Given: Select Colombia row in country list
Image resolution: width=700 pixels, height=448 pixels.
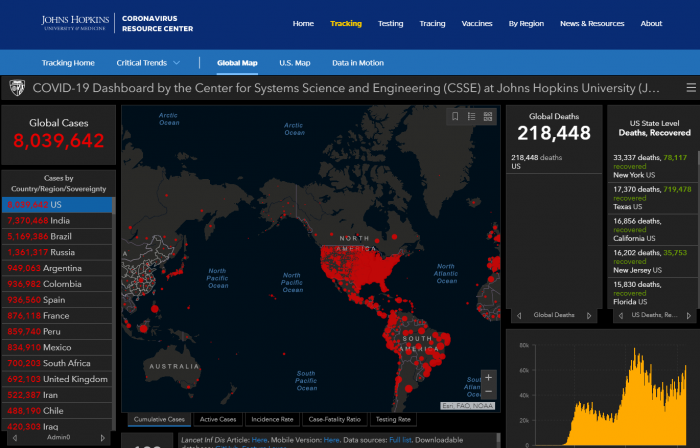Looking at the screenshot, I should 57,284.
